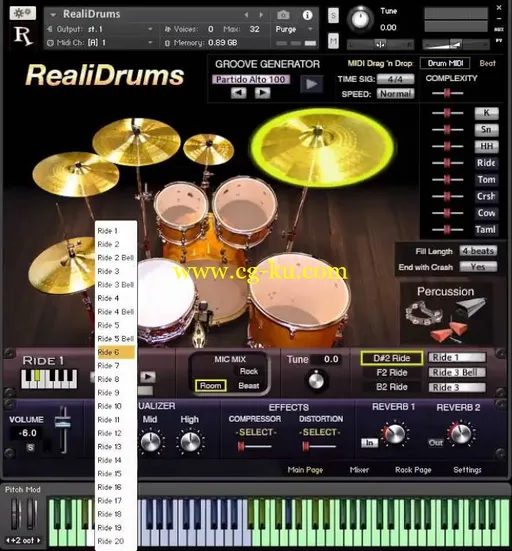This screenshot has width=512, height=551.
Task: Open the instrument settings gear icon
Action: click(x=23, y=13)
